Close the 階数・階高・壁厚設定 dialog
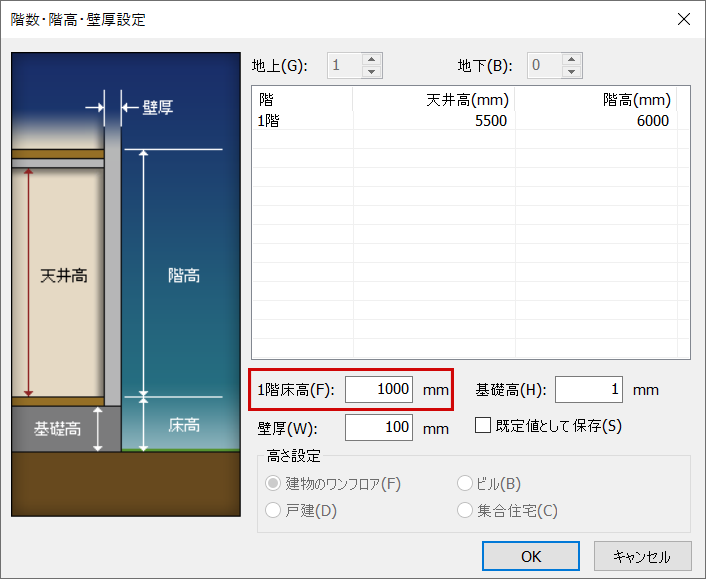The image size is (706, 579). click(684, 19)
